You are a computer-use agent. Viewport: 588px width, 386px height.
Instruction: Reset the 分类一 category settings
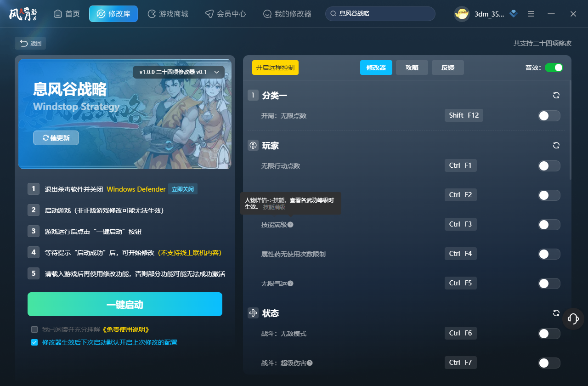tap(556, 95)
